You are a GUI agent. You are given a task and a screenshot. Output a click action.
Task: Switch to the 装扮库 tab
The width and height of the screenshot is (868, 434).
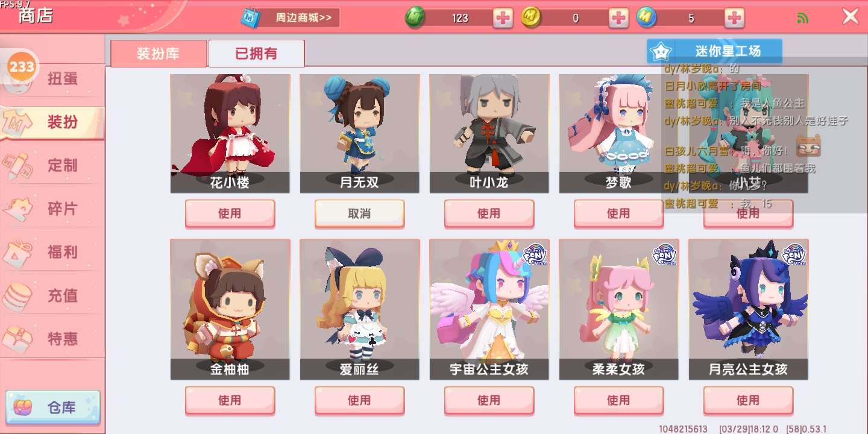point(158,54)
